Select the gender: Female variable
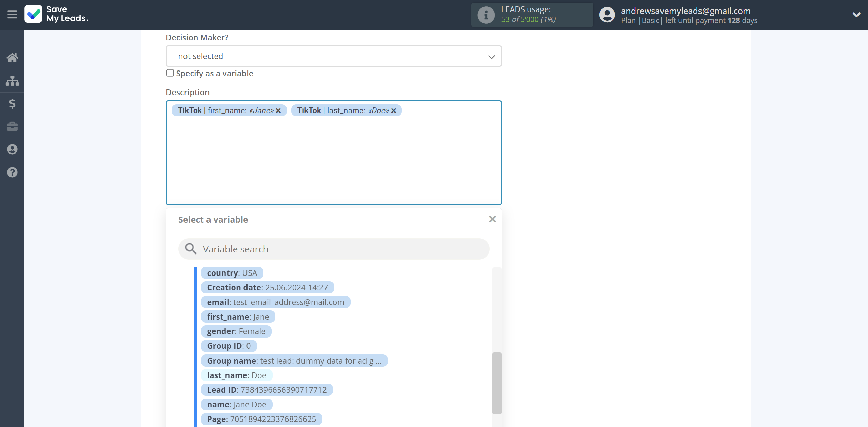The width and height of the screenshot is (868, 427). [236, 331]
